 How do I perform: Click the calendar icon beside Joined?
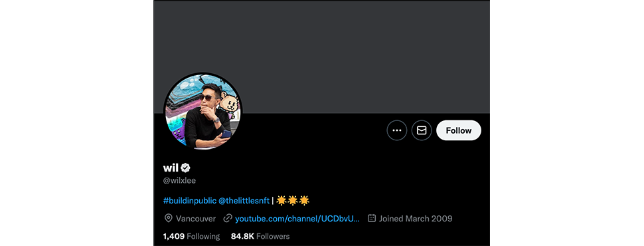coord(372,219)
